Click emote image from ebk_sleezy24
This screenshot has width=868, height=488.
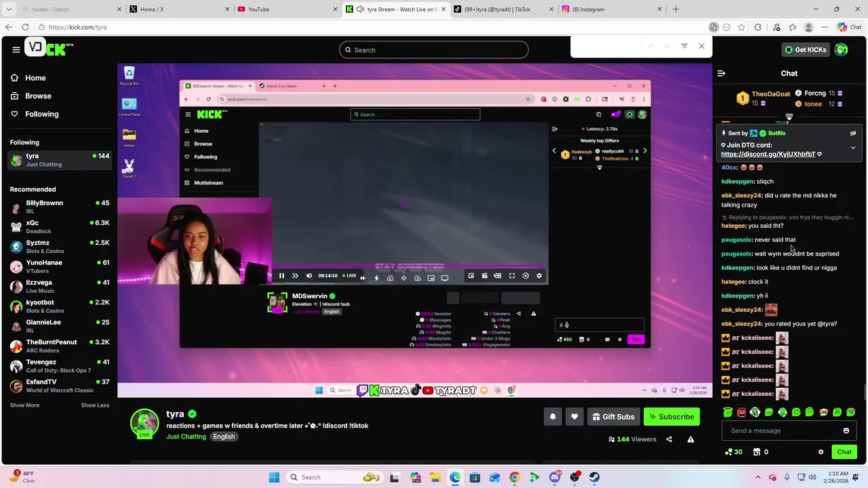[771, 310]
